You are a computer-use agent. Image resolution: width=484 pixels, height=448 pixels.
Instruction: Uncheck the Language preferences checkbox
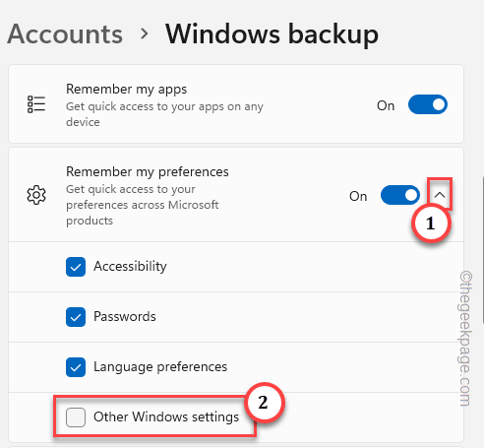[x=76, y=367]
